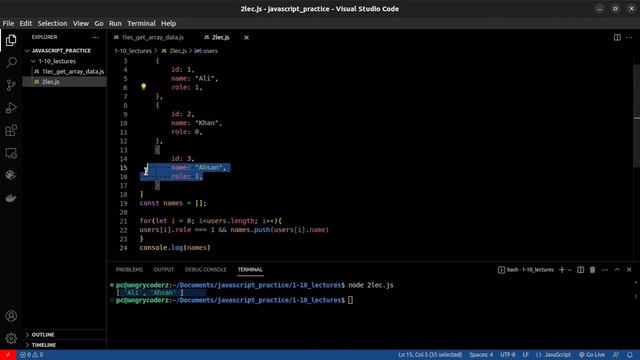Collapse the 1-10_lectures folder
Screen dimensions: 640x360
point(57,61)
